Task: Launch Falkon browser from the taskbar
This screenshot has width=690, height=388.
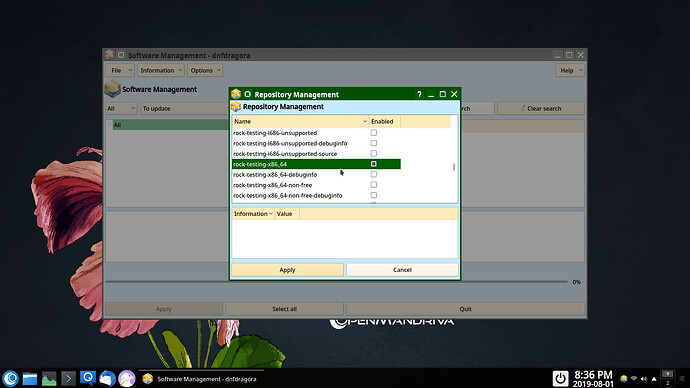Action: tap(127, 378)
